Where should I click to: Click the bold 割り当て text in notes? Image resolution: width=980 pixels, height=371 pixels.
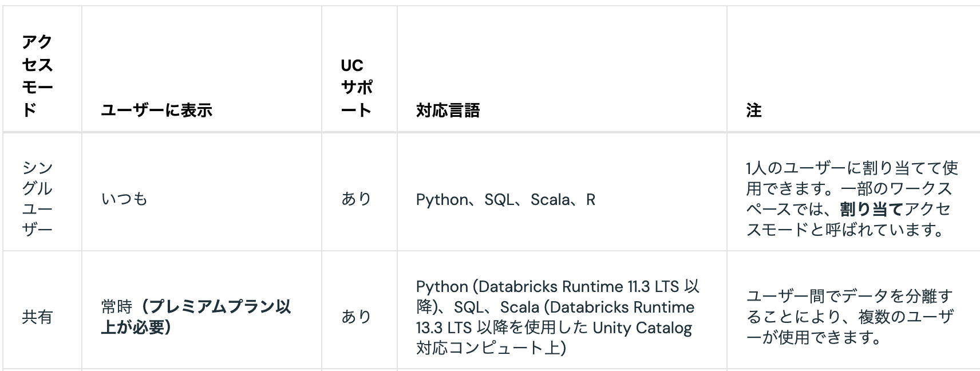[x=871, y=209]
